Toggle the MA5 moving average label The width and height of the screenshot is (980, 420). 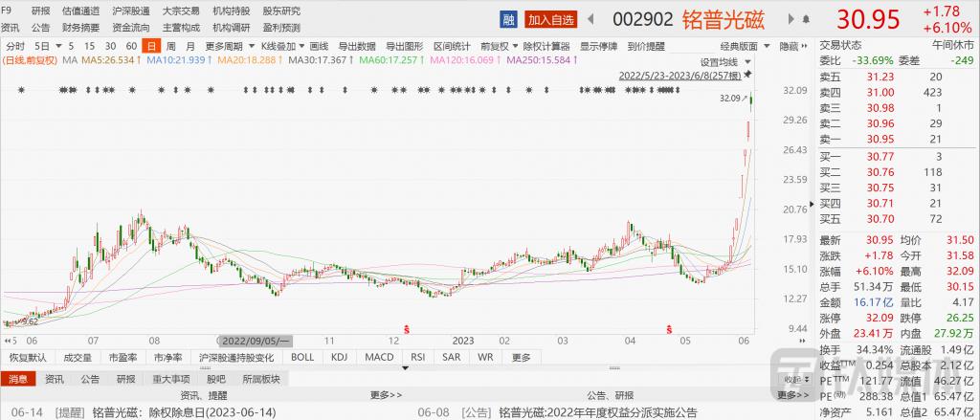[113, 60]
